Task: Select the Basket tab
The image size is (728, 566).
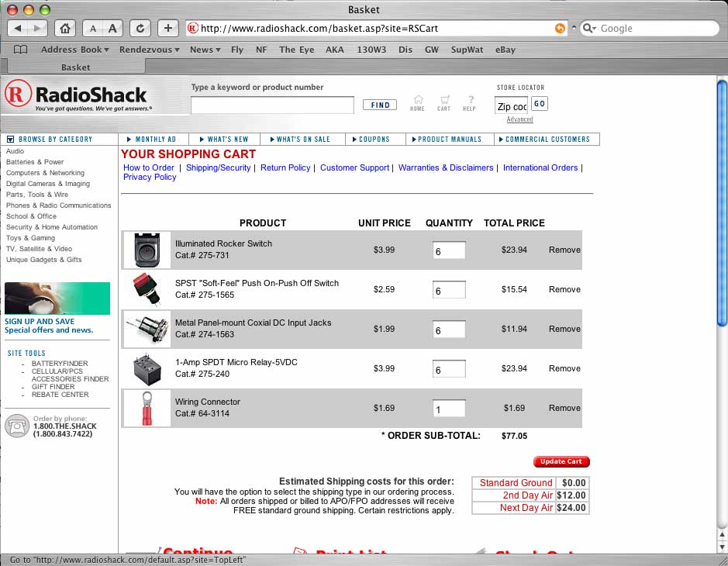Action: pos(76,67)
